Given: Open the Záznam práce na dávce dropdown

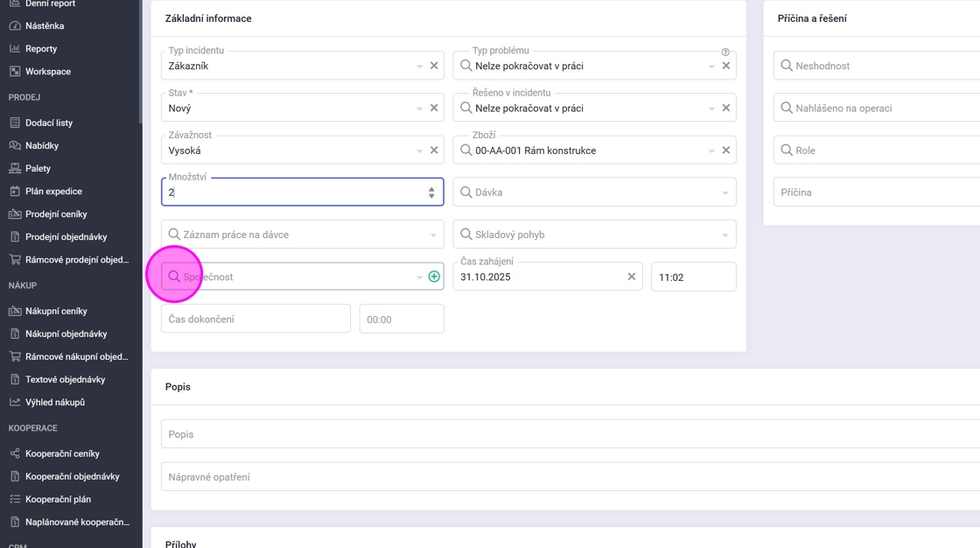Looking at the screenshot, I should [x=433, y=235].
